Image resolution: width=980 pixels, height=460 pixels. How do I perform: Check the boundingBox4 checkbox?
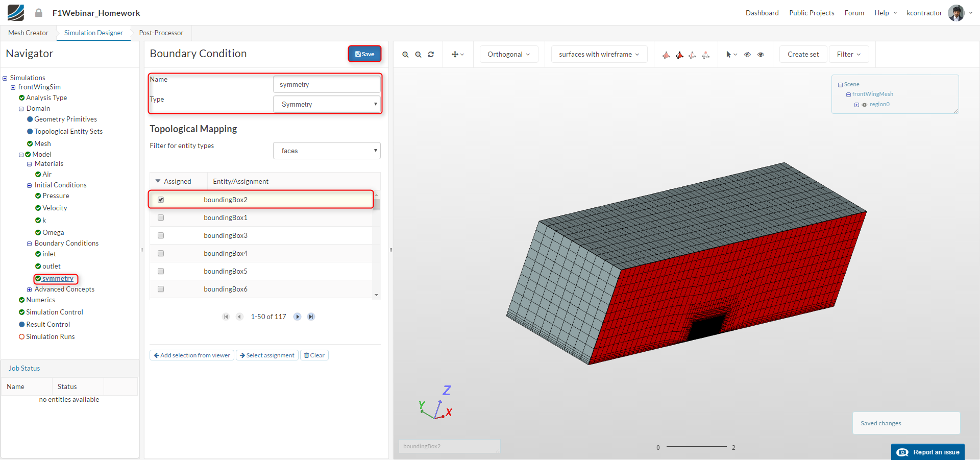pos(161,253)
